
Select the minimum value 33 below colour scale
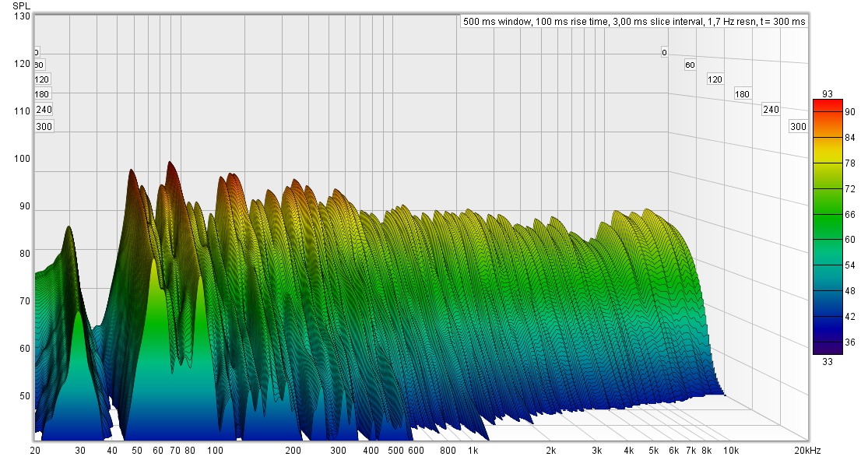[x=828, y=360]
